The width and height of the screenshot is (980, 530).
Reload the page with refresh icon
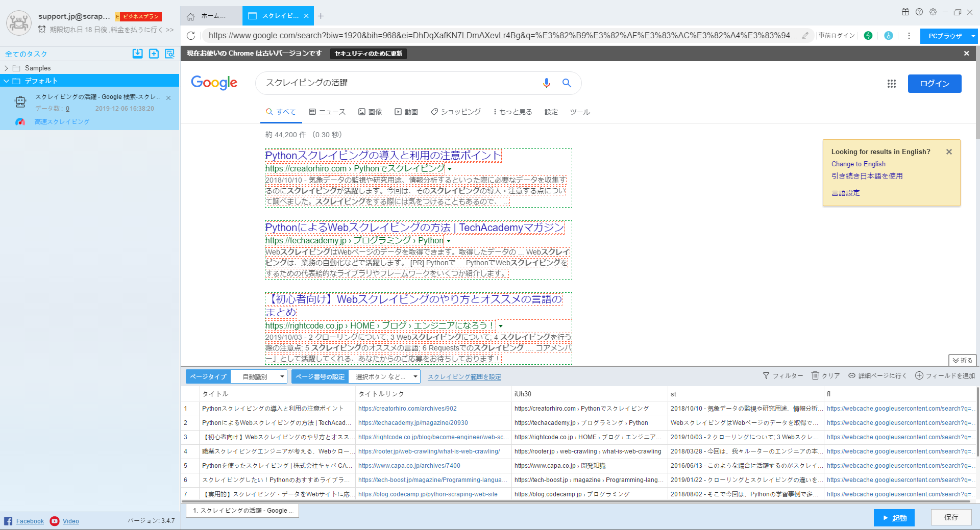(x=191, y=36)
